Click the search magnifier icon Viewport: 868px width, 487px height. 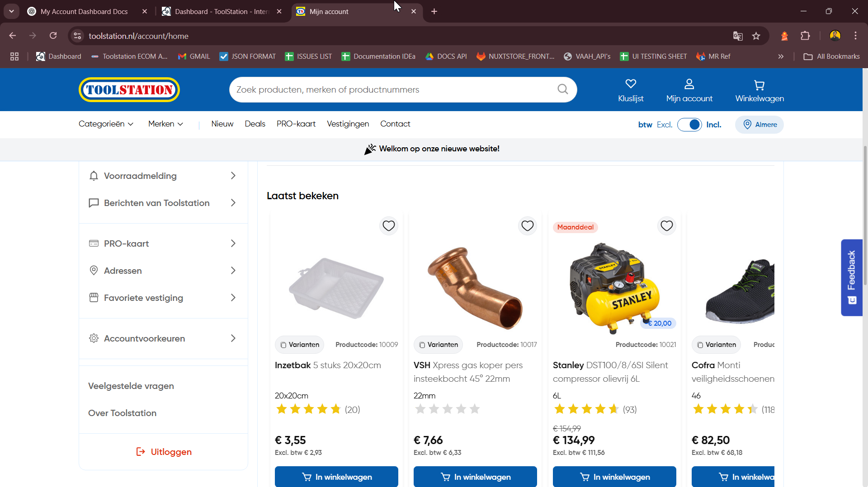[562, 89]
